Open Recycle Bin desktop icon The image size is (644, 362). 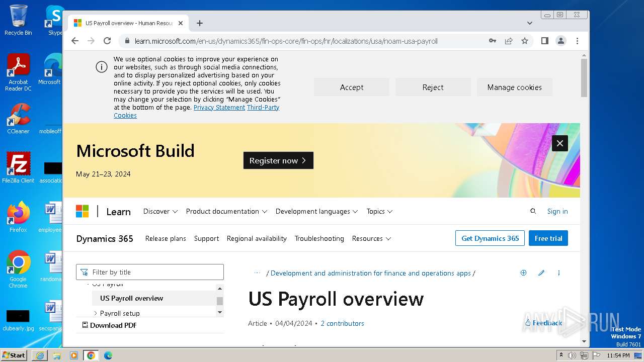point(18,20)
